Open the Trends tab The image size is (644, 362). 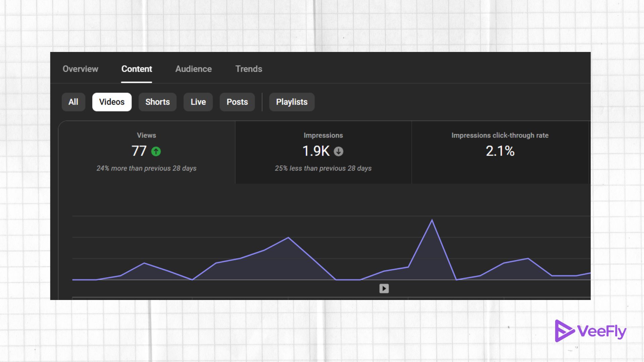coord(249,69)
